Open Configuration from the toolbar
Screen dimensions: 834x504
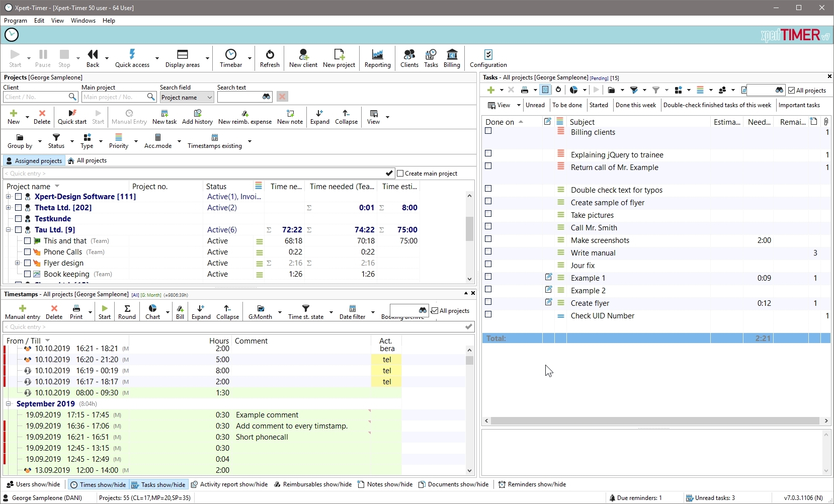(488, 58)
